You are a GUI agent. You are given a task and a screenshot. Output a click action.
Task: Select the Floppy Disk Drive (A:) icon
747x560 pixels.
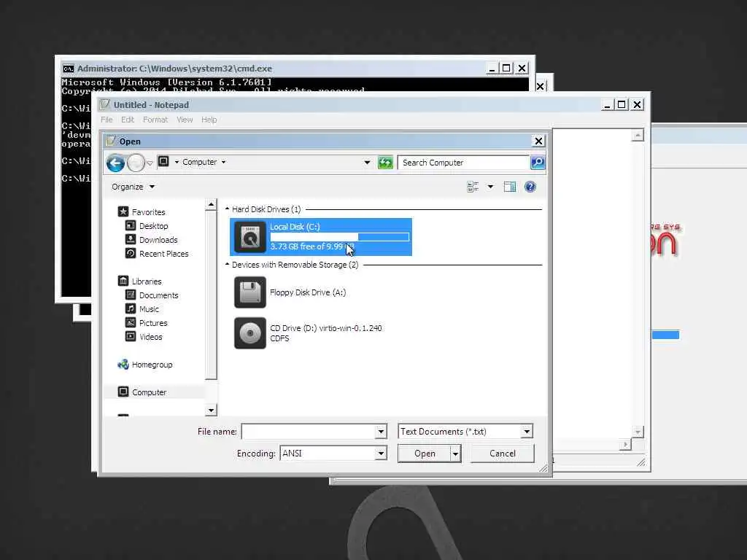249,292
